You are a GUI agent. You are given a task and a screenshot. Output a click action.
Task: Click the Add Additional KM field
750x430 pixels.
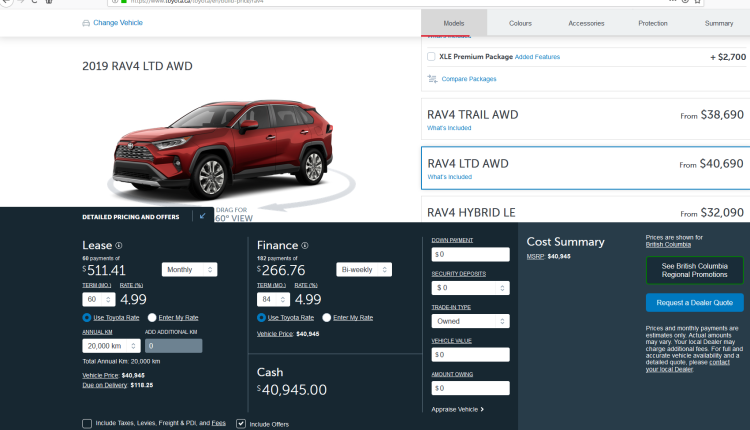174,346
